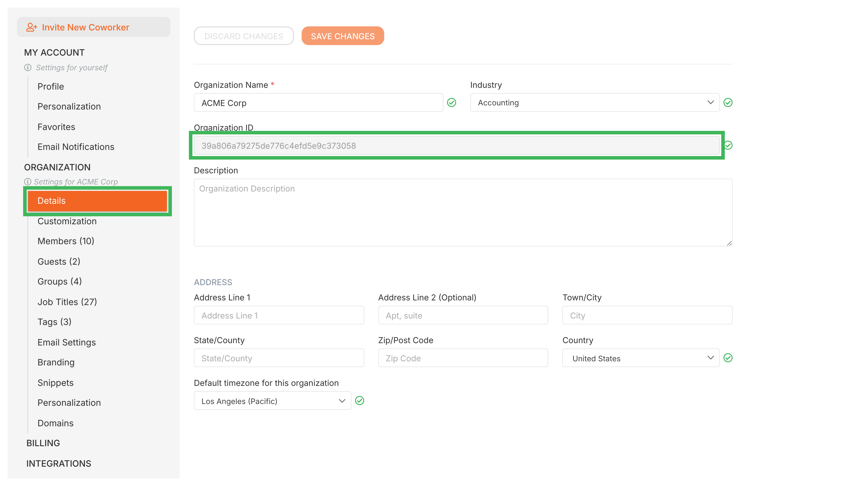
Task: Click the Save Changes button
Action: 343,36
